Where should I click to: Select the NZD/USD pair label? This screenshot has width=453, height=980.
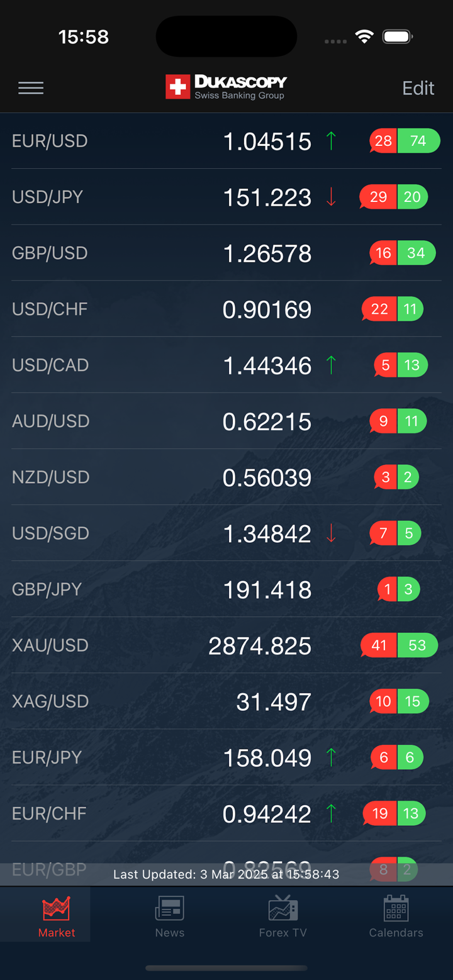51,477
